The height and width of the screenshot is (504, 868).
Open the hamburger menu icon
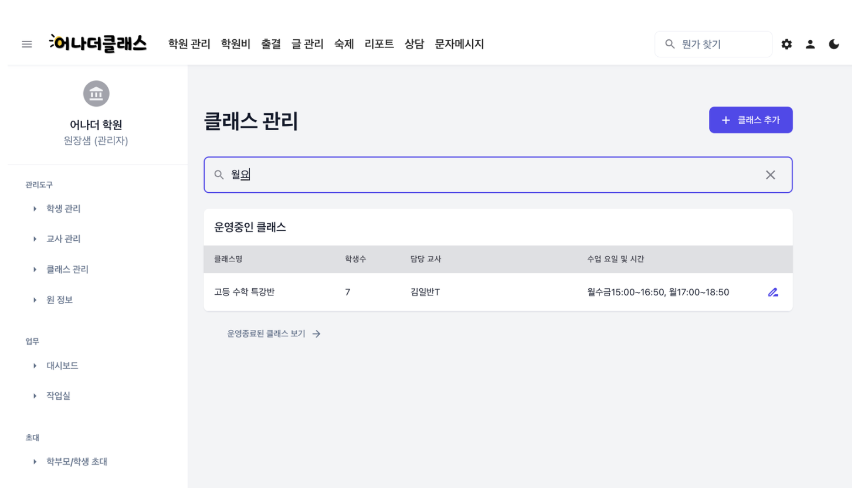[27, 44]
